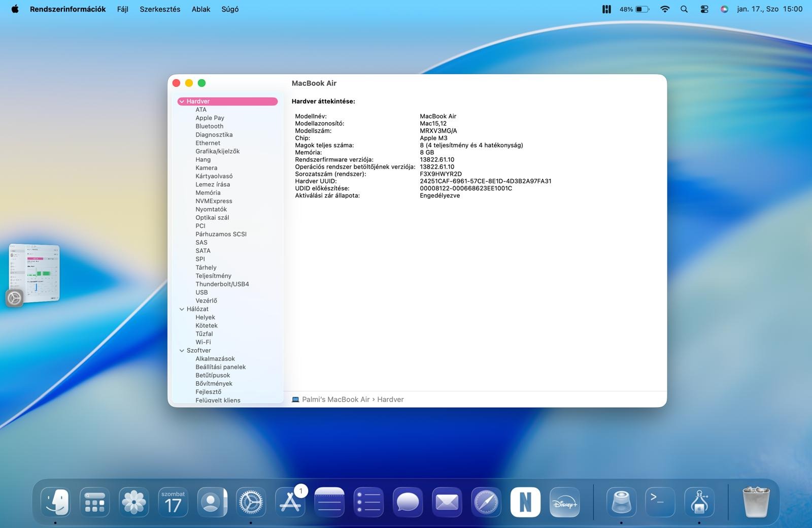Open System Settings gear in Dock

[251, 502]
